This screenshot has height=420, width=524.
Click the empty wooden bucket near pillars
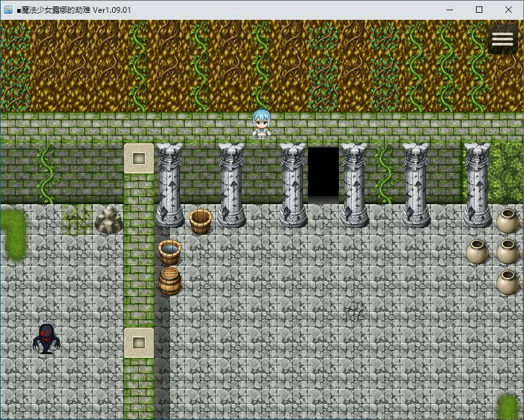201,221
